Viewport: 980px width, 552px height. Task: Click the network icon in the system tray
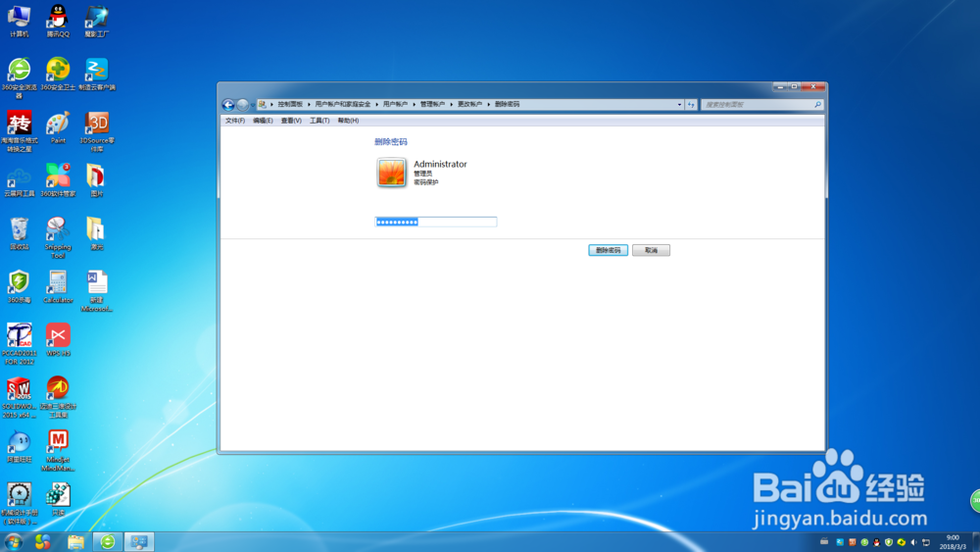pos(926,542)
